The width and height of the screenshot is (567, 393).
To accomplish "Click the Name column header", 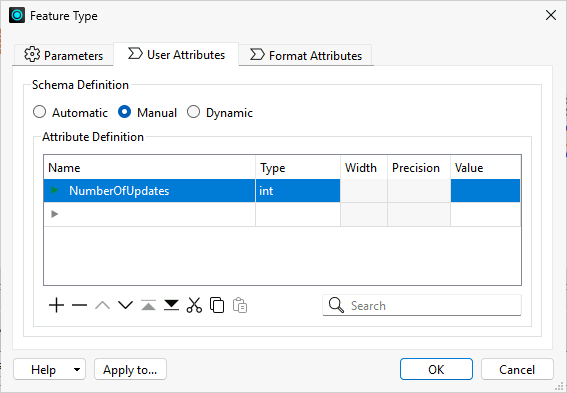I will [149, 167].
